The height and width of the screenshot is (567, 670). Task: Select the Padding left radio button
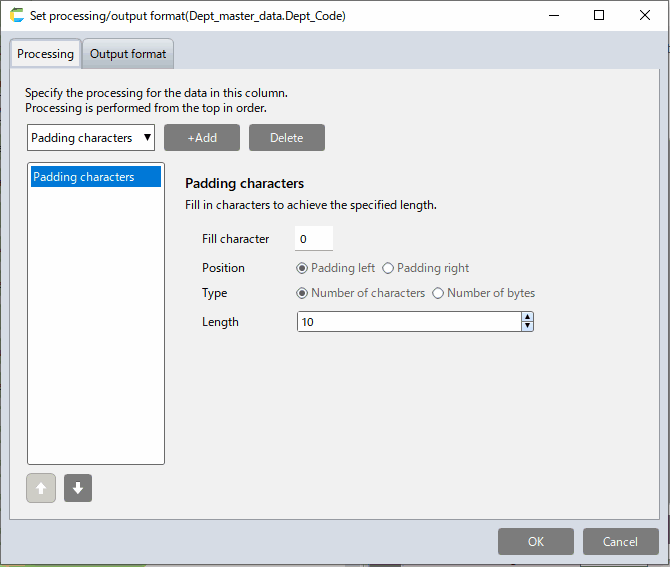click(x=302, y=268)
